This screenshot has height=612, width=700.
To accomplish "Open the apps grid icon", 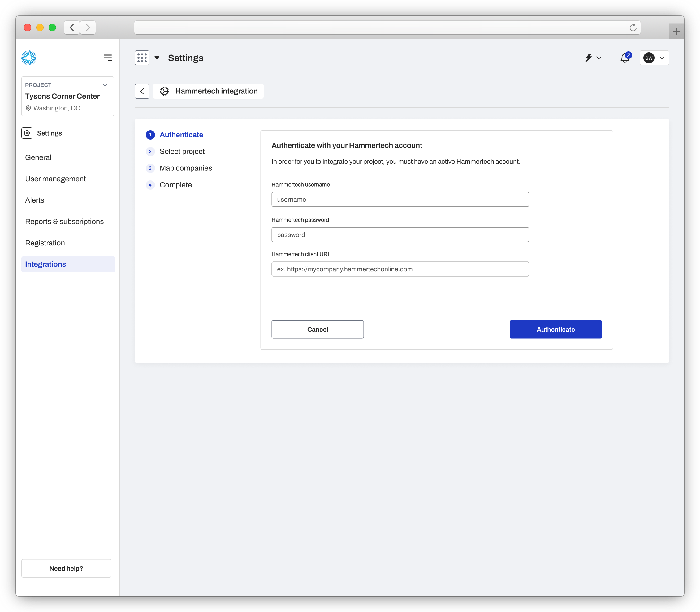I will pyautogui.click(x=142, y=58).
